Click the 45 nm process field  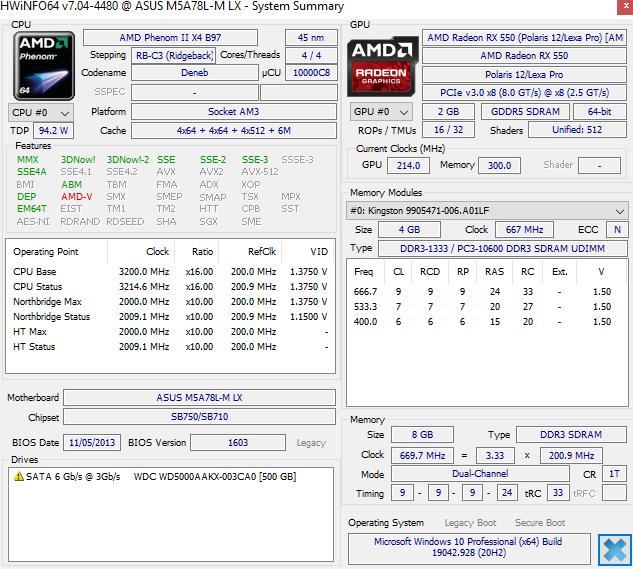311,38
